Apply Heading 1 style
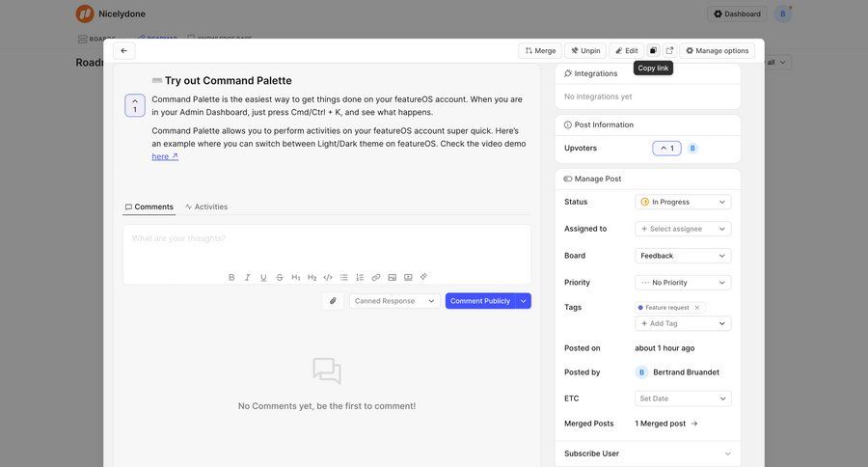 click(x=296, y=277)
